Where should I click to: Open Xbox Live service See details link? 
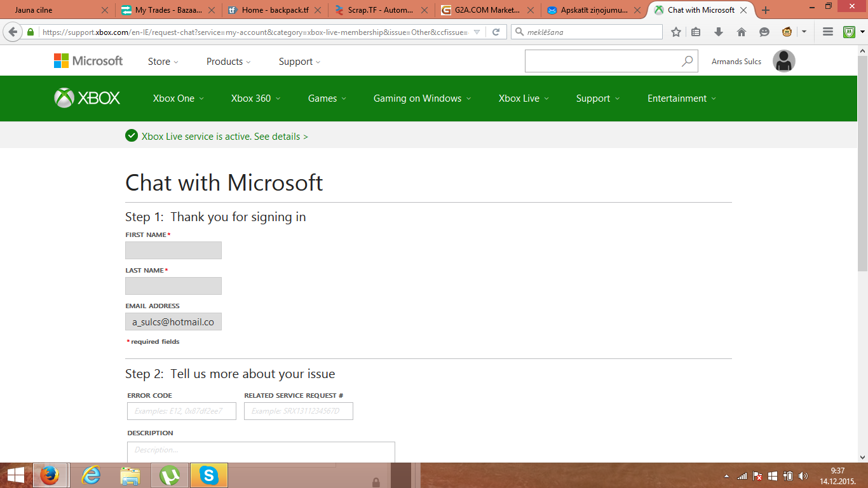(x=281, y=136)
